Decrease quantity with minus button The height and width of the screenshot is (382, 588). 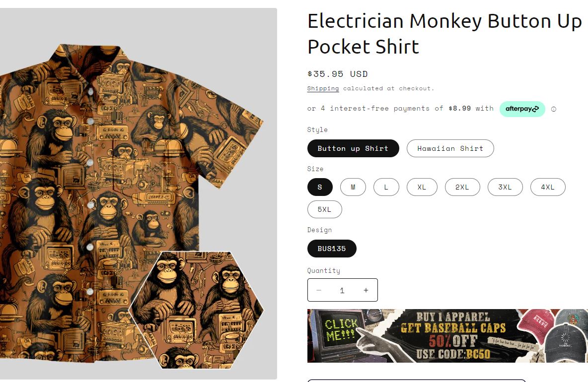319,290
